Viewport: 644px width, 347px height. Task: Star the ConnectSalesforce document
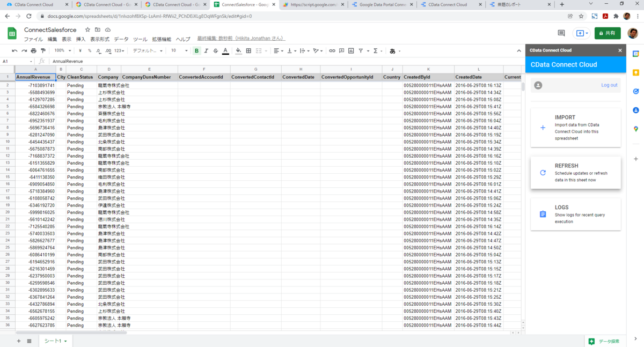[x=87, y=29]
